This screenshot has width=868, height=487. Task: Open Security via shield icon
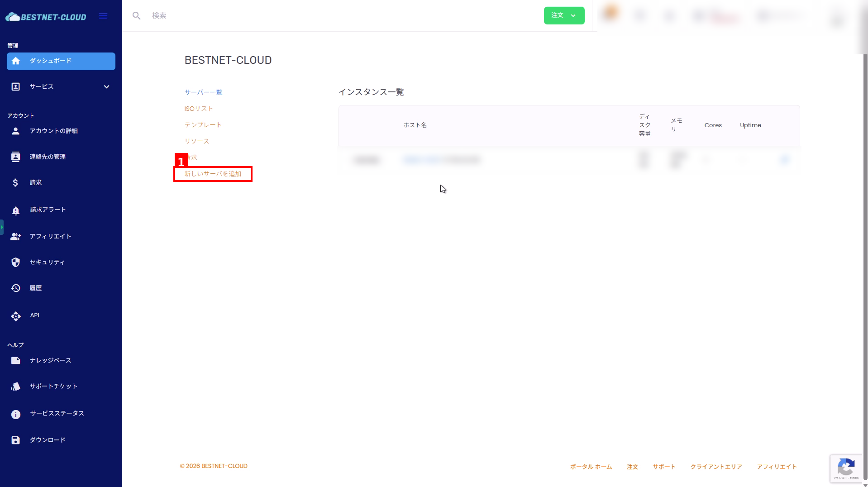click(16, 263)
